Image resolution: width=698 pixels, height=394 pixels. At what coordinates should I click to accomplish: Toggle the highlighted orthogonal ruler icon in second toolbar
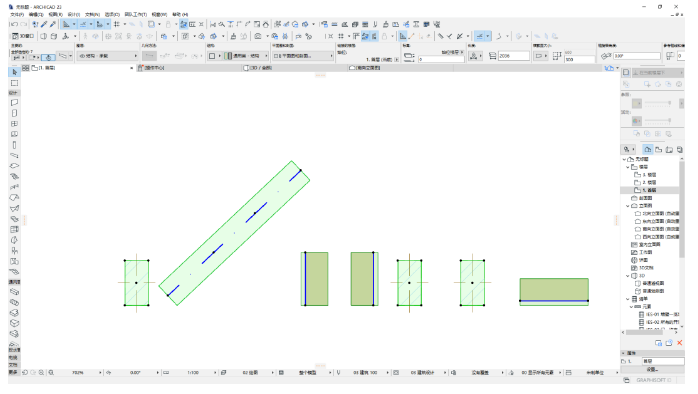(403, 36)
